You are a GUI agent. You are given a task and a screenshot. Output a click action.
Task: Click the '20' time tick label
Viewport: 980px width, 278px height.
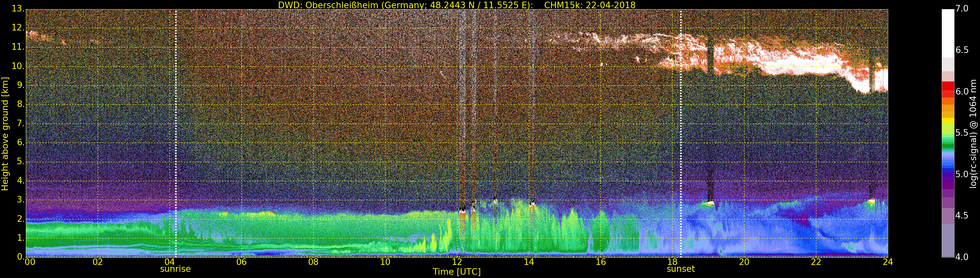pos(744,262)
